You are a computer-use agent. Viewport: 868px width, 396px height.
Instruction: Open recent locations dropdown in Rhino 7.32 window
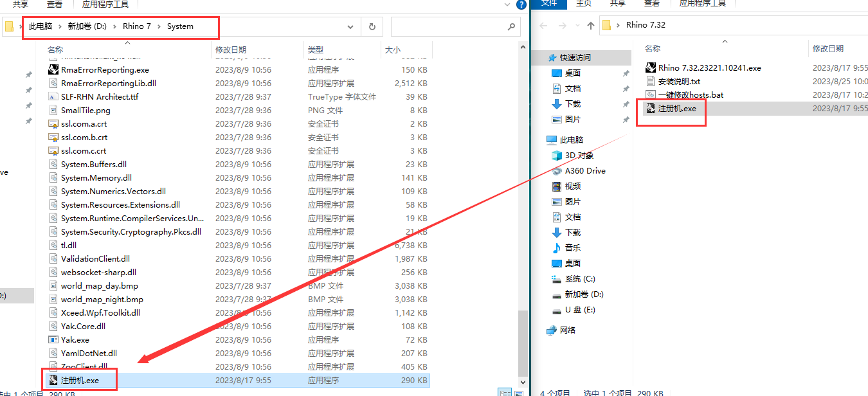pyautogui.click(x=578, y=26)
